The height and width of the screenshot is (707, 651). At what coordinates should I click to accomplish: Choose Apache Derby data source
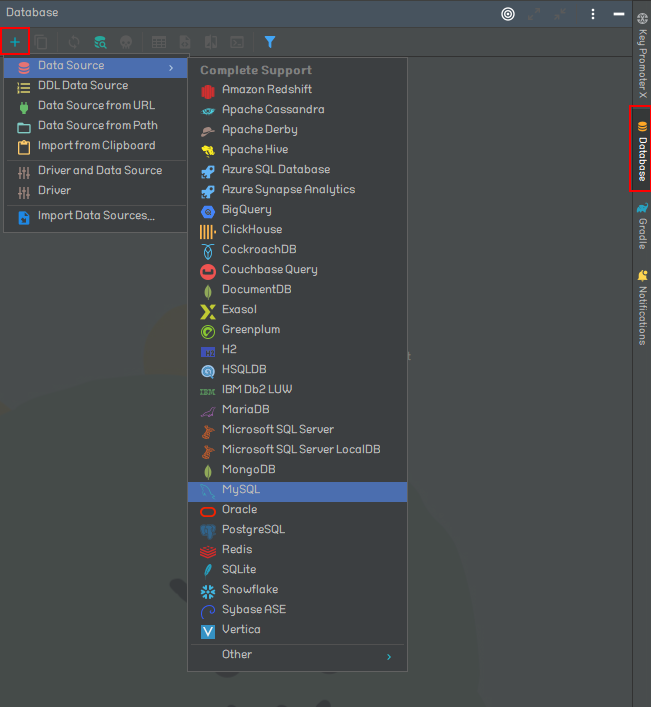coord(298,130)
